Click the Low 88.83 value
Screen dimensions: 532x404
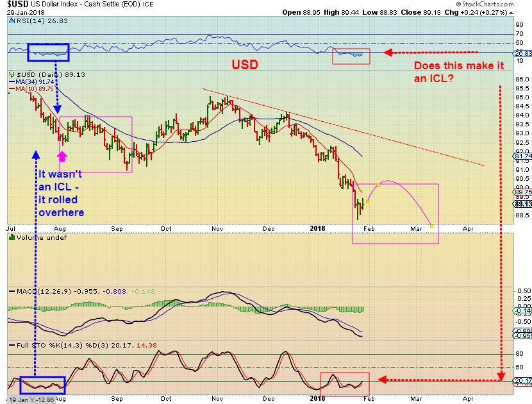point(380,12)
